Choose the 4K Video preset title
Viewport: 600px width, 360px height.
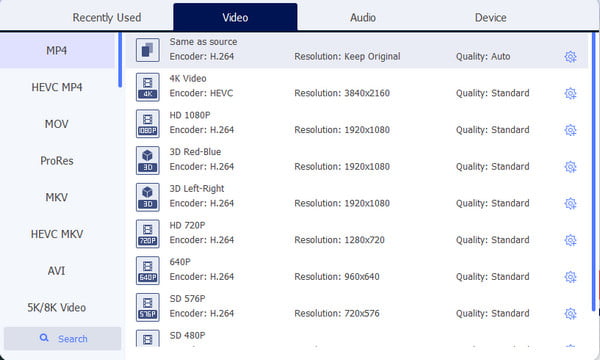point(188,78)
